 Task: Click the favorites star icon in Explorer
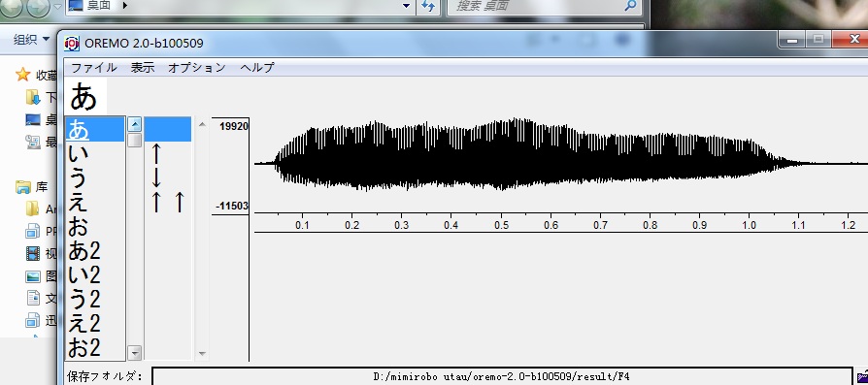point(22,74)
